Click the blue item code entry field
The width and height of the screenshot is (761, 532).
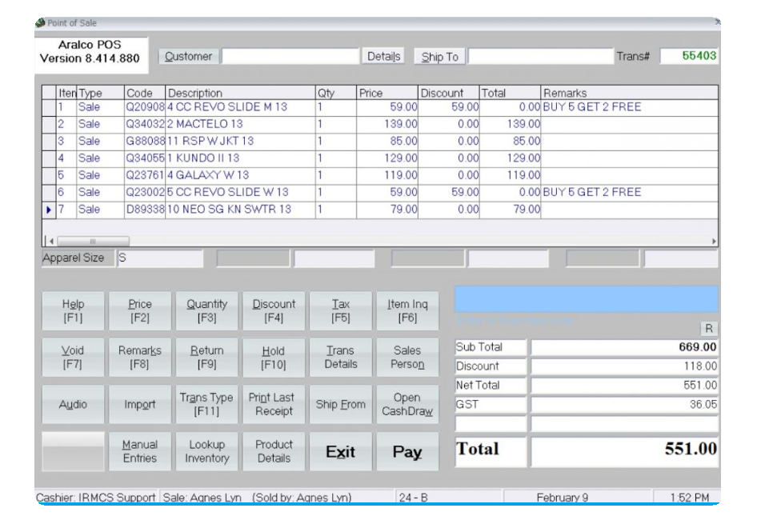pos(586,299)
